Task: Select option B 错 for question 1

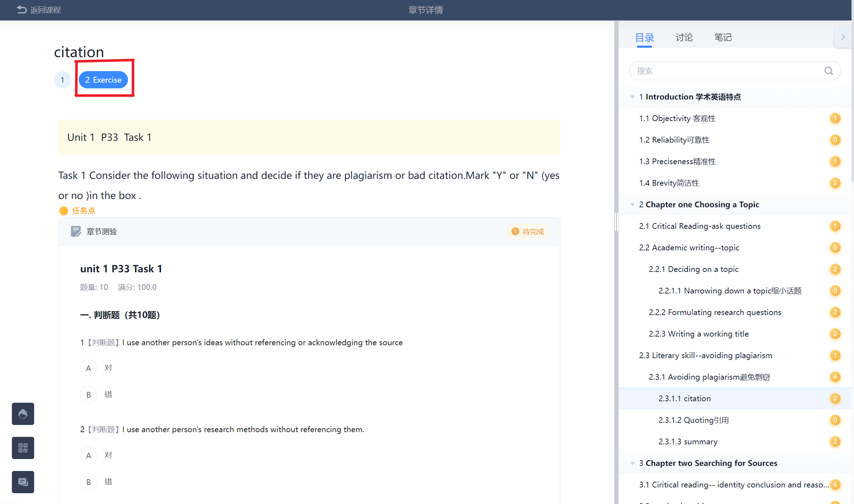Action: (x=88, y=395)
